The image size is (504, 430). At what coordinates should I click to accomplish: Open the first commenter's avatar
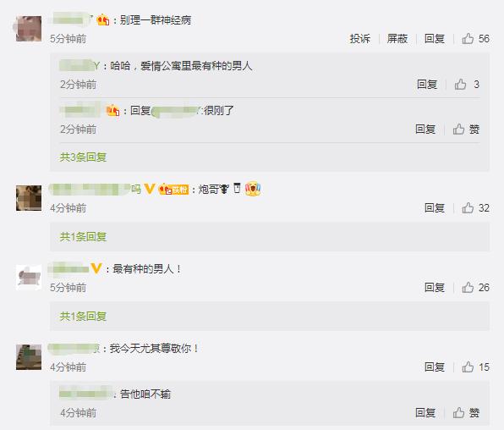[29, 29]
